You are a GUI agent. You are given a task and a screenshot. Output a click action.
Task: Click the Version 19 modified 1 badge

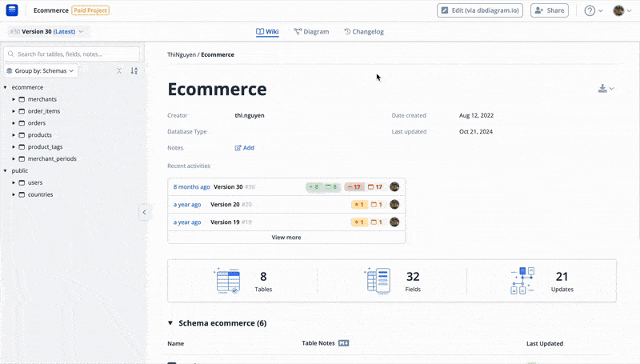(x=359, y=222)
